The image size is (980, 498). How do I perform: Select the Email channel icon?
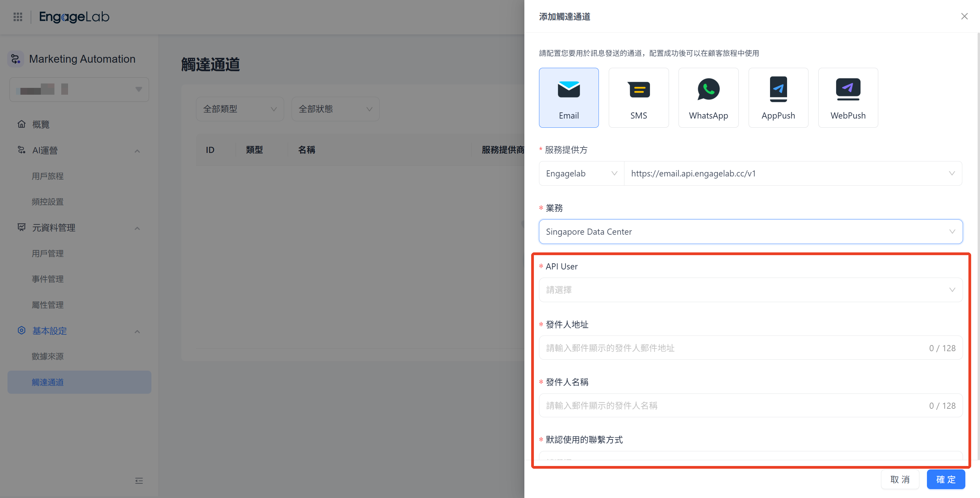pyautogui.click(x=569, y=97)
